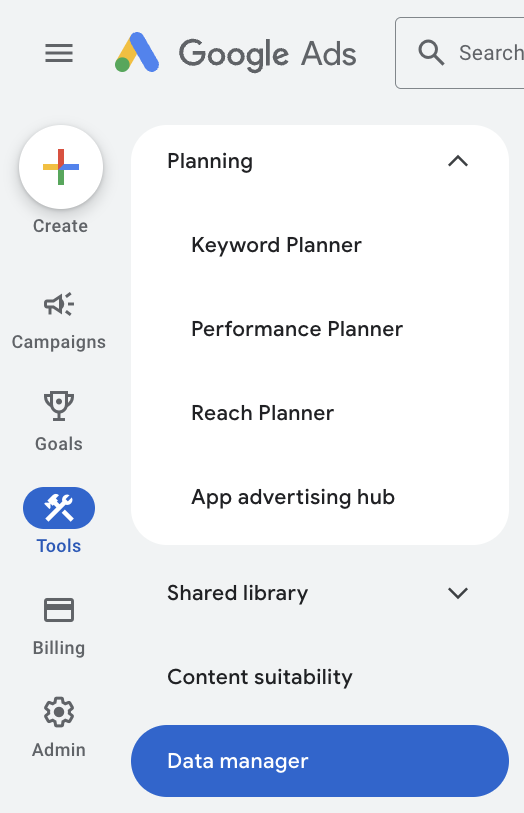Select the Data manager item
Screen dimensions: 524x813
tap(320, 761)
